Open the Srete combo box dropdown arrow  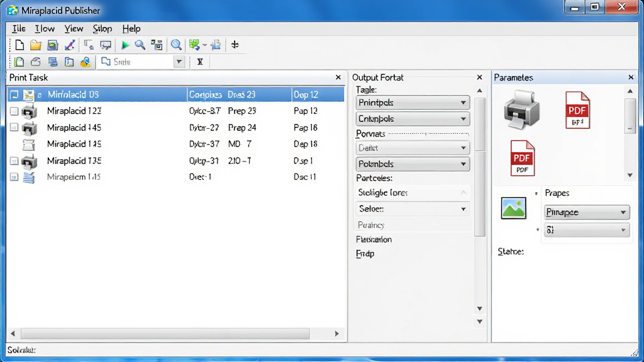click(179, 62)
